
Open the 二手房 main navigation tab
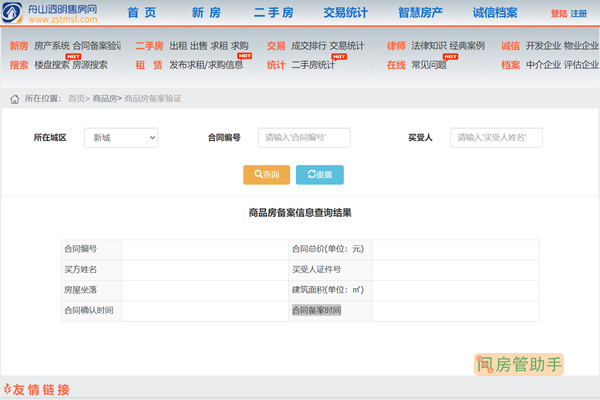click(x=274, y=13)
